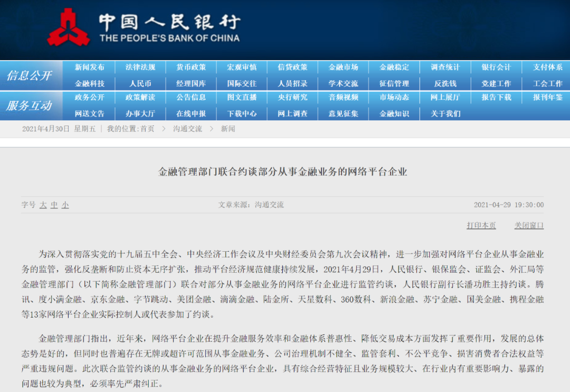
Task: Go to 报刊年鉴 link
Action: pyautogui.click(x=548, y=98)
